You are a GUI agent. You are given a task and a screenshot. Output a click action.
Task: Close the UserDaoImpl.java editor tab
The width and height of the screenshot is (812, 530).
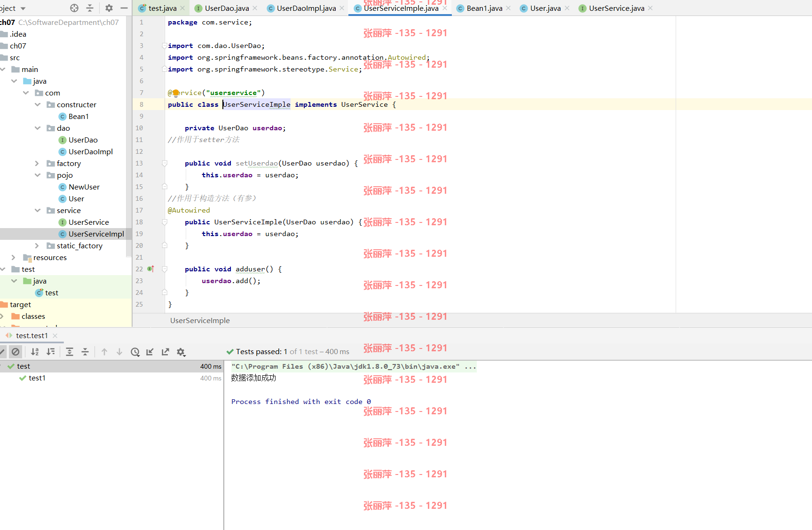tap(342, 8)
